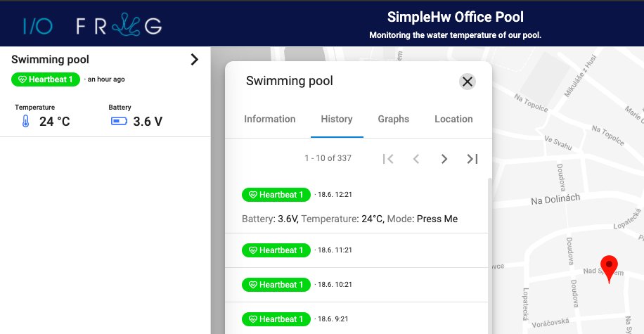Click the 'Battery: 3.6V, Temperature: 24°C' details line
Screen dimensions: 644x334
pyautogui.click(x=350, y=219)
